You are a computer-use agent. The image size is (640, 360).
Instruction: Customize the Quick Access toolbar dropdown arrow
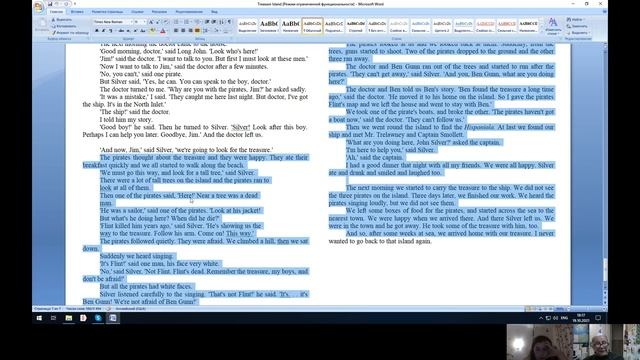pos(75,4)
